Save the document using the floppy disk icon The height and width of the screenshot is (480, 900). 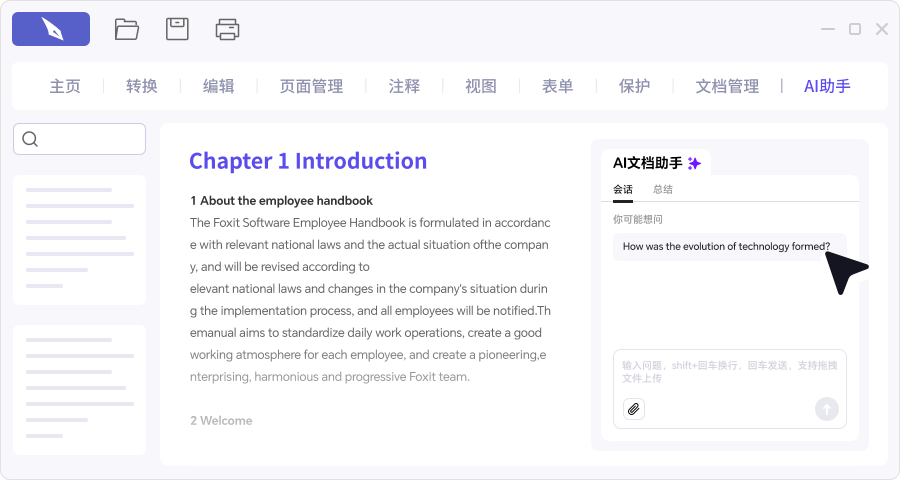click(177, 29)
